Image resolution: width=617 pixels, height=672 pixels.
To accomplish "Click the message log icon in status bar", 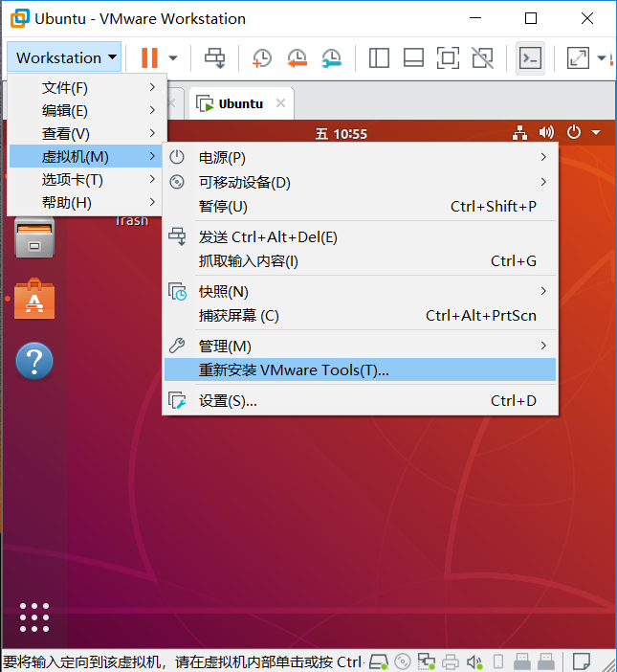I will (582, 661).
